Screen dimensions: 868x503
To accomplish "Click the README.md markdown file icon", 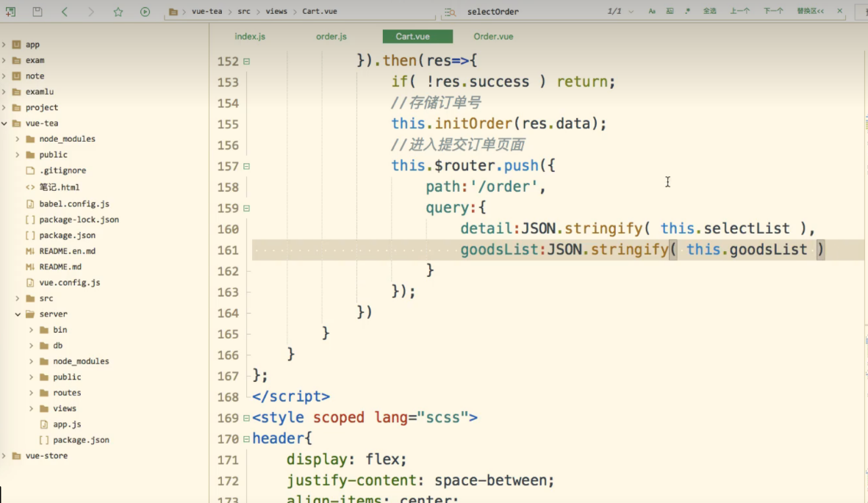I will [30, 267].
